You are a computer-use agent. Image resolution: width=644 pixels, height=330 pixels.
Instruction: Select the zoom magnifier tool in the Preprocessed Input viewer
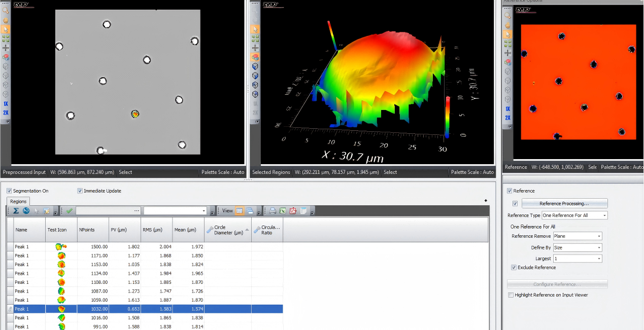(x=6, y=10)
